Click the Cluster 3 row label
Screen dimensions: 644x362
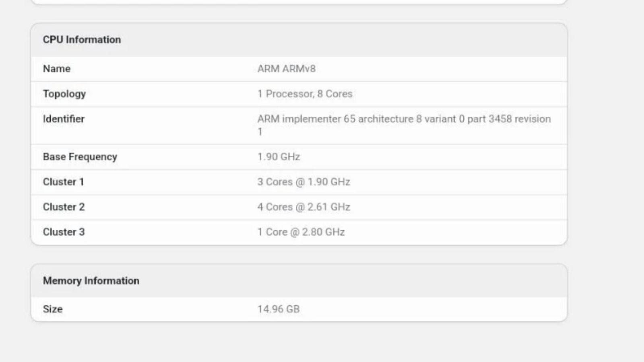(x=64, y=232)
